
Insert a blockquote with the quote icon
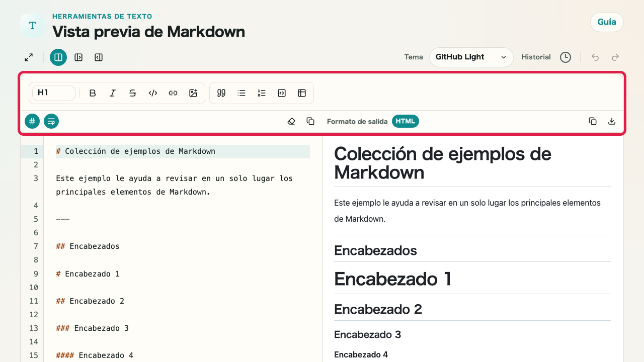221,93
